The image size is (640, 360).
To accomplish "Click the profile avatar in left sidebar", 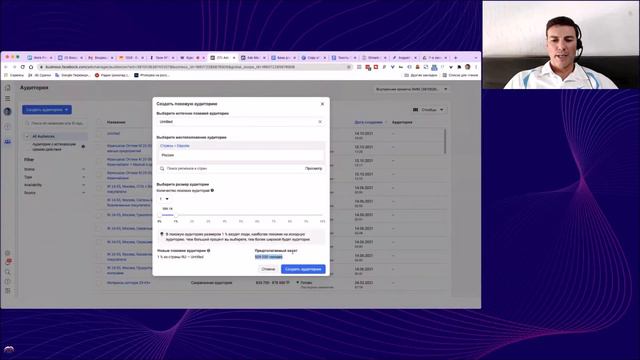I will pyautogui.click(x=8, y=111).
